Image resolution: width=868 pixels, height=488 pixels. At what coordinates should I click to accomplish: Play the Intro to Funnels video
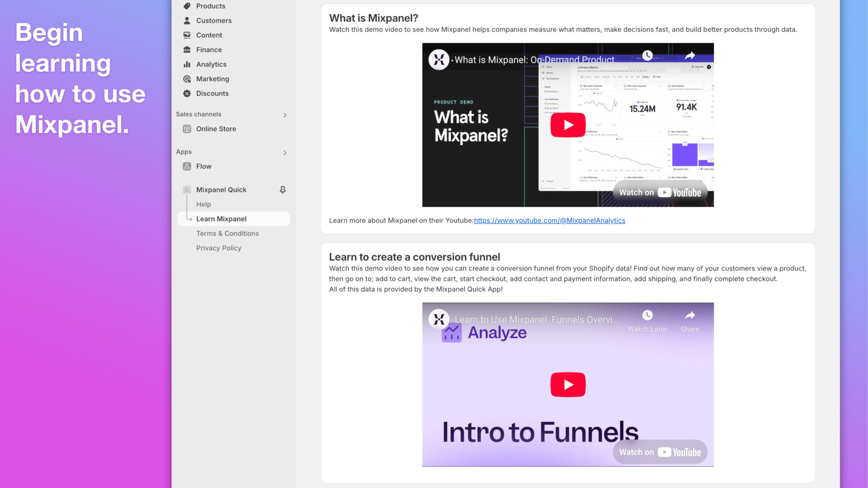pyautogui.click(x=567, y=384)
